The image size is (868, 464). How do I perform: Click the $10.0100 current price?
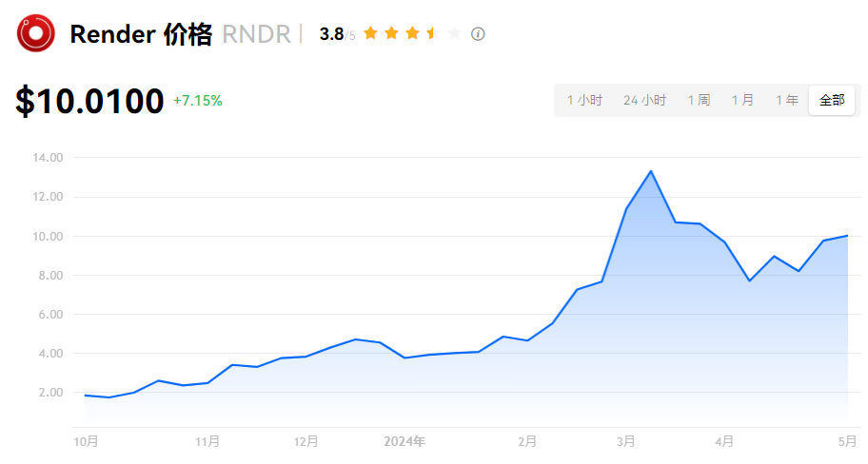tap(89, 101)
